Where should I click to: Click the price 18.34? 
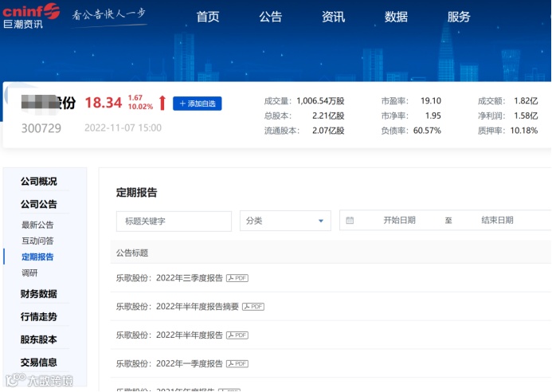(x=104, y=103)
